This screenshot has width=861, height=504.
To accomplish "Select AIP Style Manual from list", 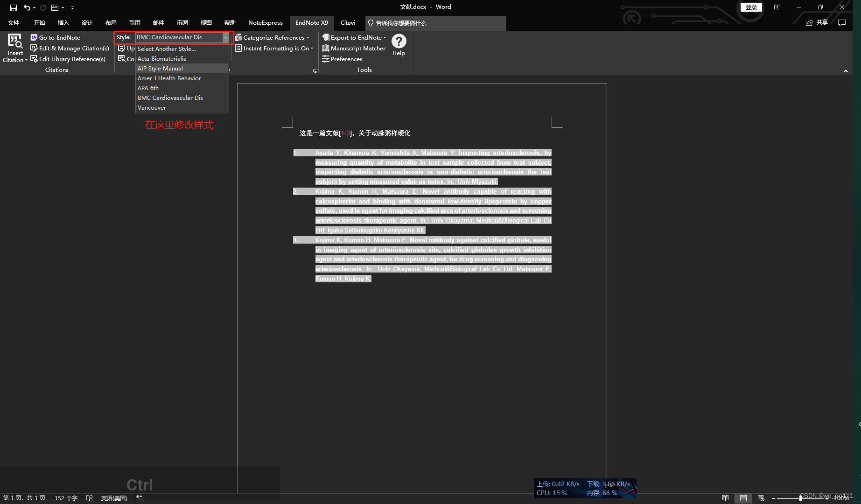I will [182, 68].
